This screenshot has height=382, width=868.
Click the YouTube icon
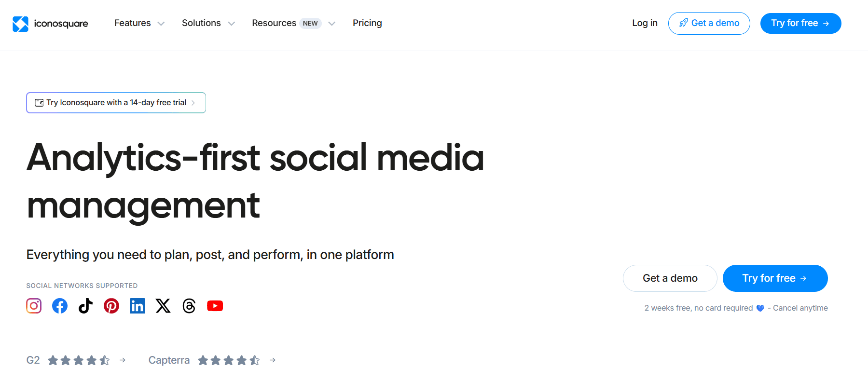(215, 306)
